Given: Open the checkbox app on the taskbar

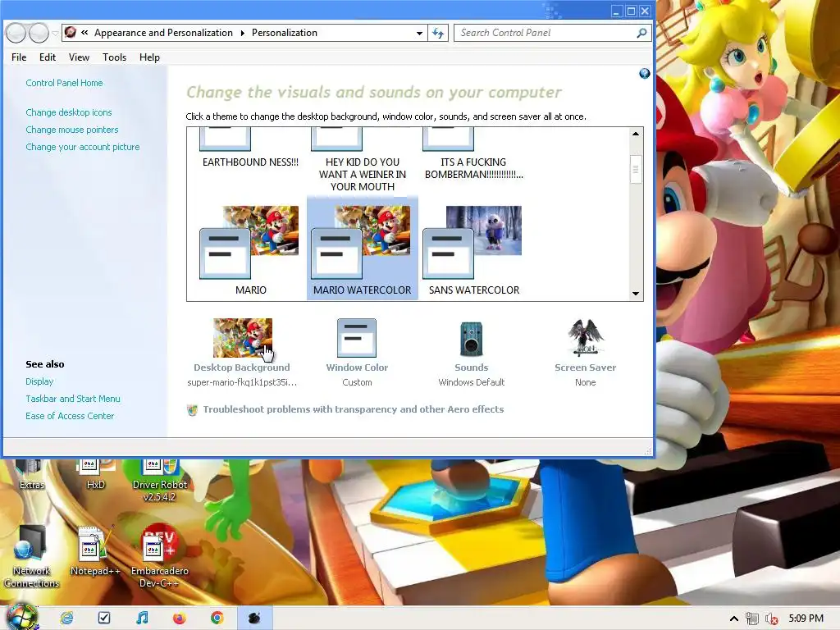Looking at the screenshot, I should click(104, 619).
